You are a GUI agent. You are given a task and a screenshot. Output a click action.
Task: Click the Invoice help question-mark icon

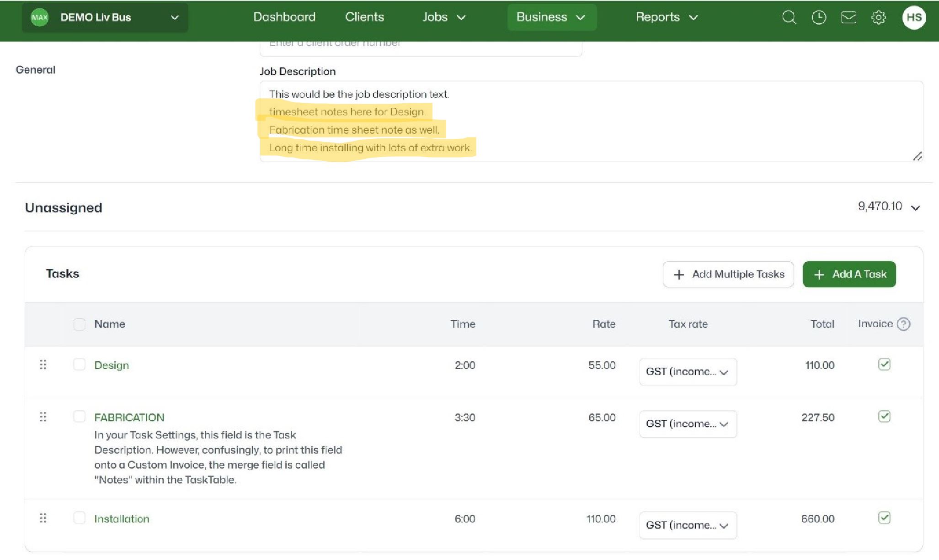pos(903,324)
